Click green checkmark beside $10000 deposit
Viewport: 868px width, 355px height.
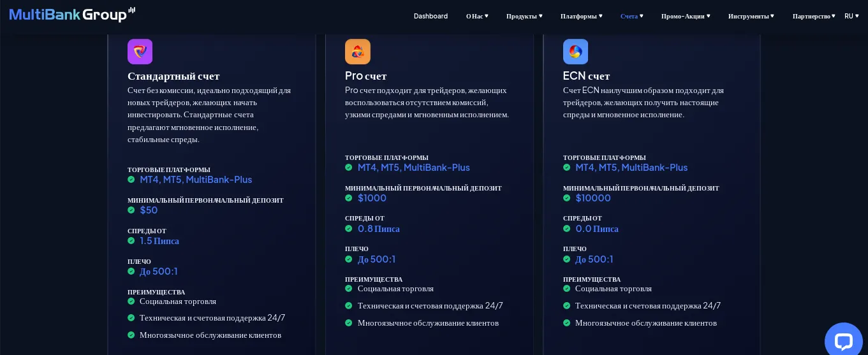pos(567,198)
